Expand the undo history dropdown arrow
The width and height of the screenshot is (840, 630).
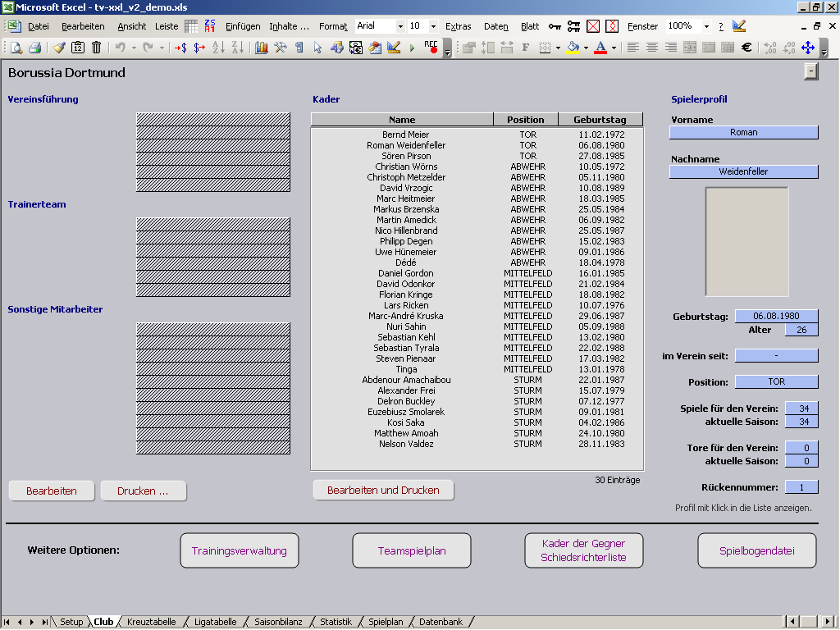pyautogui.click(x=134, y=48)
